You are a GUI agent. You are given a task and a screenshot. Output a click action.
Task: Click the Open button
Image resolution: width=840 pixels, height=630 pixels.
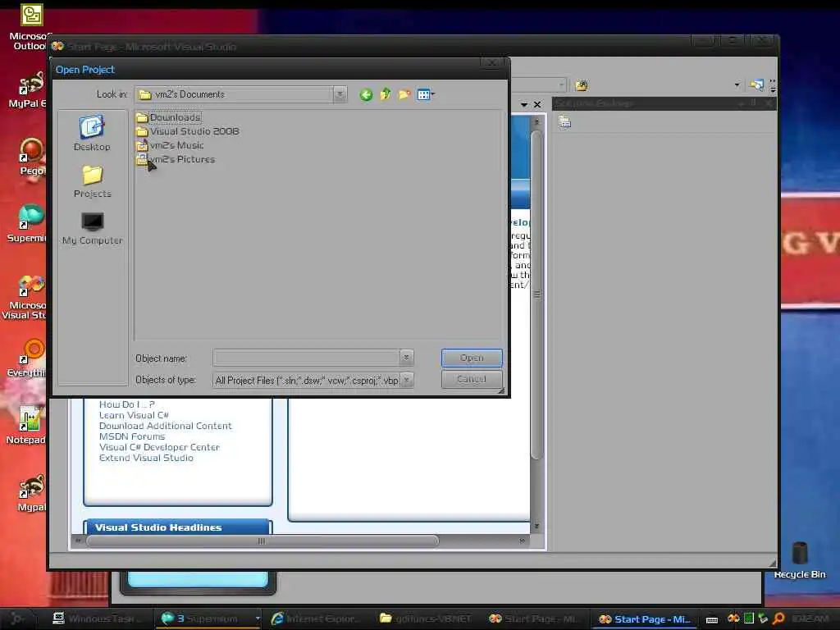tap(472, 358)
